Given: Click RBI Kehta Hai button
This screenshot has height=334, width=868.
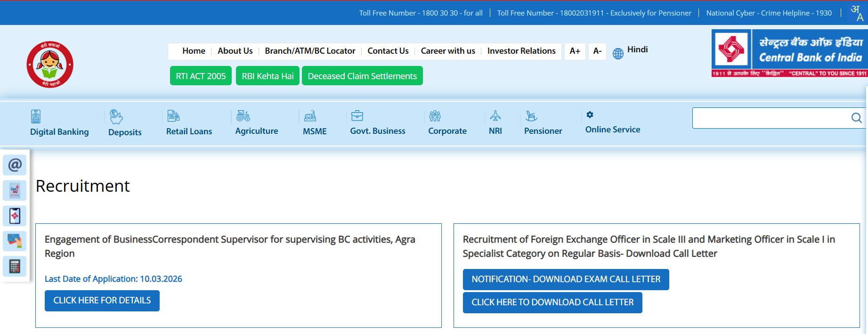Looking at the screenshot, I should click(x=268, y=76).
